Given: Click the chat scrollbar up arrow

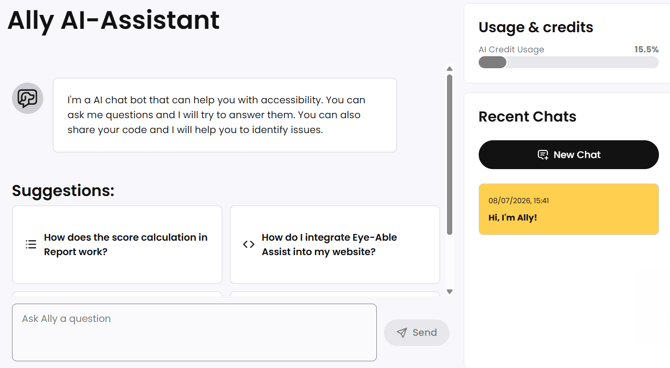Looking at the screenshot, I should point(450,68).
